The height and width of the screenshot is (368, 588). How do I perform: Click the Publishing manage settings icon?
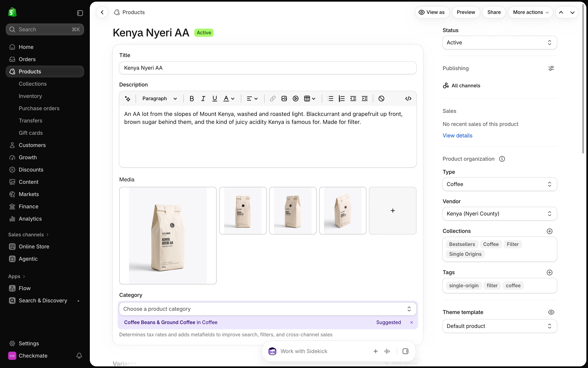pos(551,68)
